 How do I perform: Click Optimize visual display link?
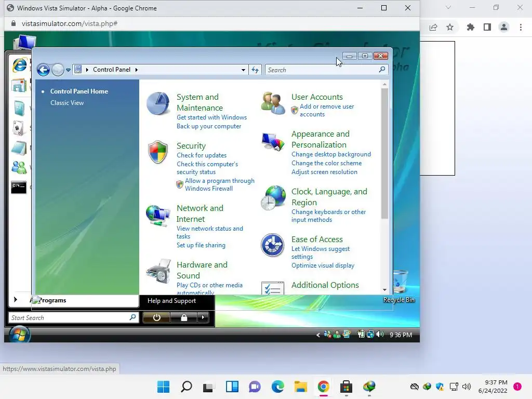[x=323, y=265]
